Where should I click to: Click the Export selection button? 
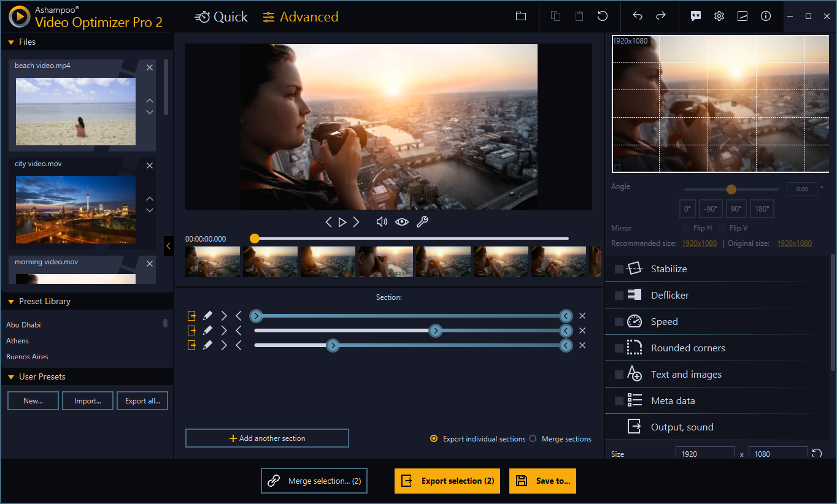tap(447, 481)
